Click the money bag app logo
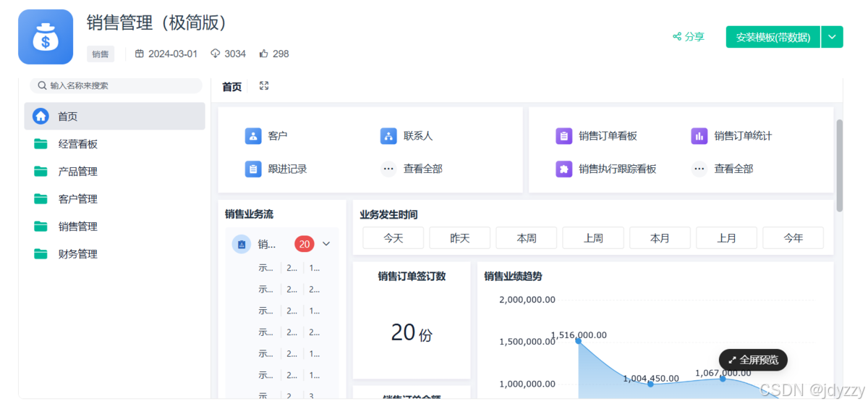 click(x=46, y=37)
